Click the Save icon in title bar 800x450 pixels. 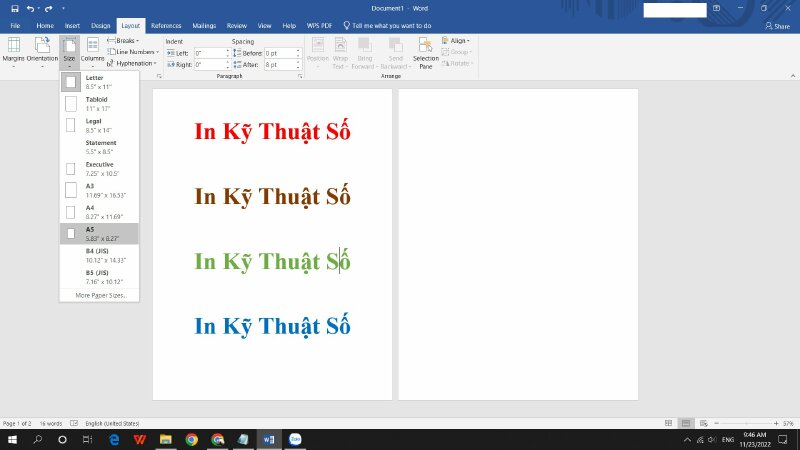pyautogui.click(x=15, y=9)
